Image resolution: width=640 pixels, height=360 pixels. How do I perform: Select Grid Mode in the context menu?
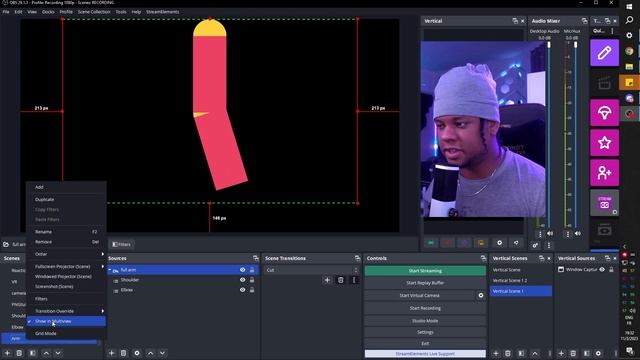coord(66,333)
